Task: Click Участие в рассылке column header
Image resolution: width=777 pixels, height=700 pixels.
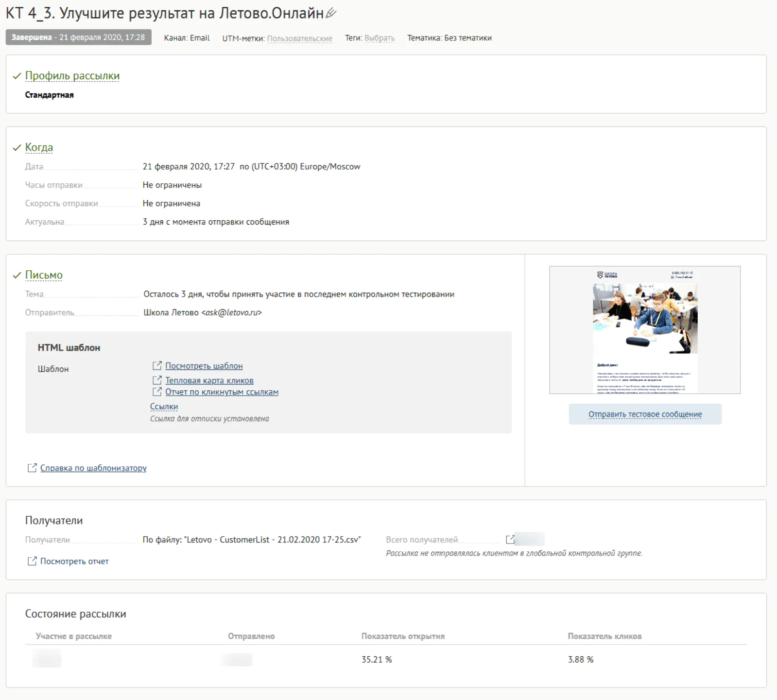Action: pos(74,636)
